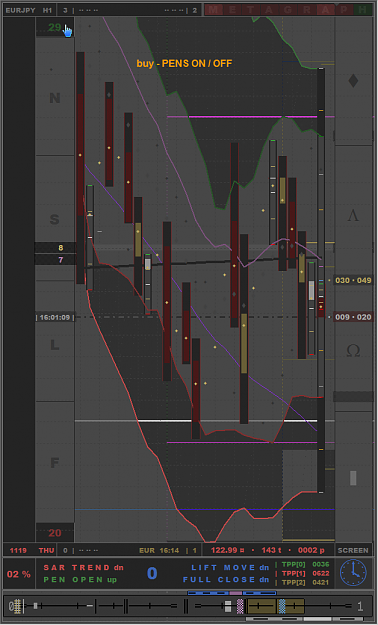Click the 02 % indicator box
Image resolution: width=378 pixels, height=625 pixels.
point(19,574)
